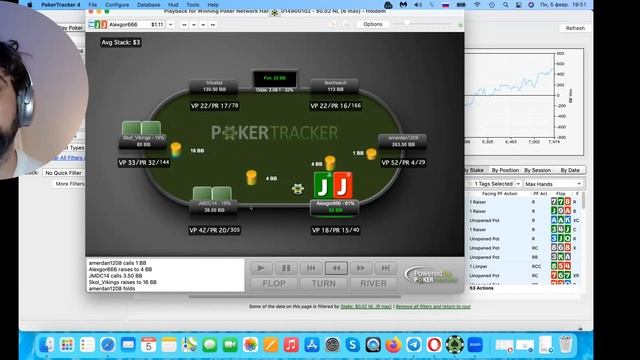This screenshot has height=360, width=640.
Task: Open PokerTracker chip icon in Dock
Action: point(454,345)
